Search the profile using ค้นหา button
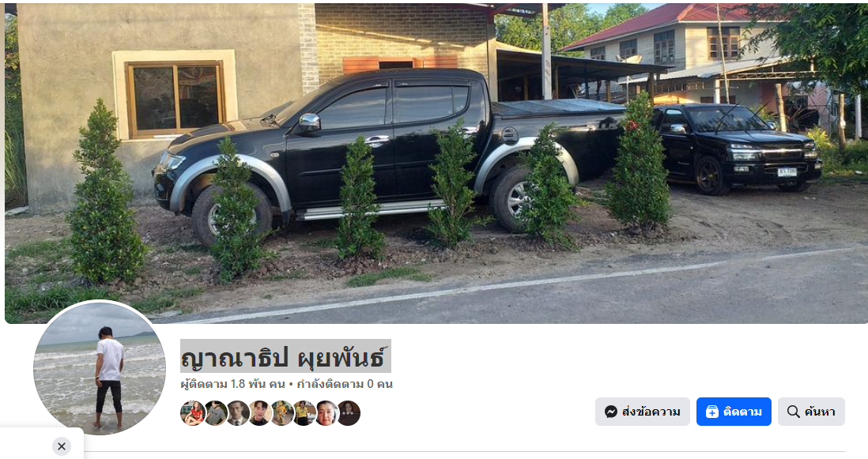This screenshot has height=459, width=868. pyautogui.click(x=811, y=412)
